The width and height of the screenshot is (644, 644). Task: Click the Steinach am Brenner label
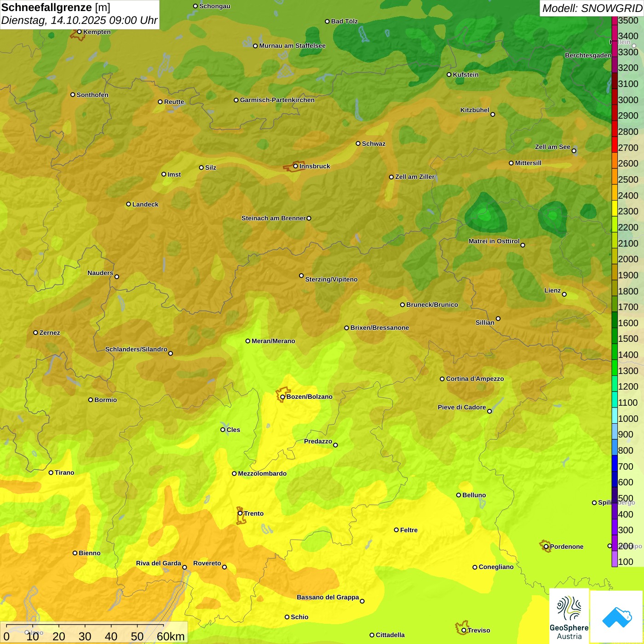(273, 218)
